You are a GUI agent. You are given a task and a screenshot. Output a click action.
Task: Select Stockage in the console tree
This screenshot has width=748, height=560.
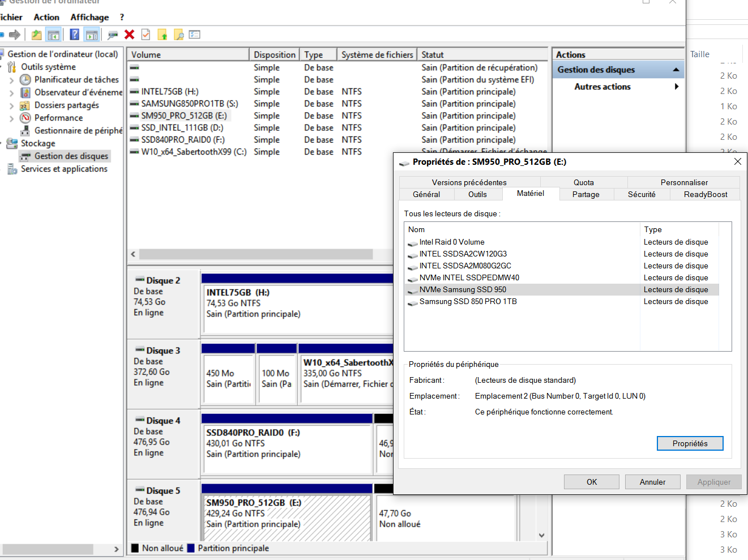tap(38, 143)
